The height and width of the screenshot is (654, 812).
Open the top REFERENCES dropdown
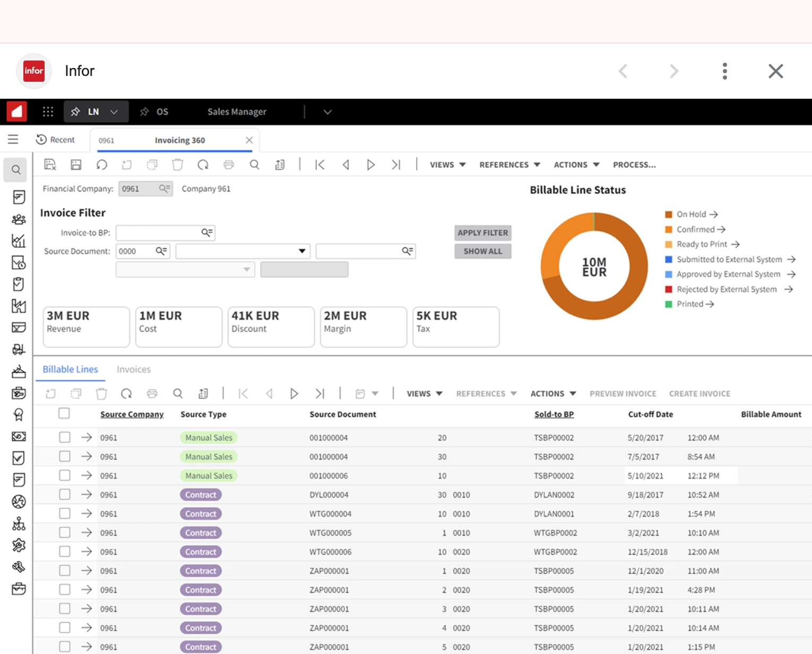pyautogui.click(x=509, y=165)
